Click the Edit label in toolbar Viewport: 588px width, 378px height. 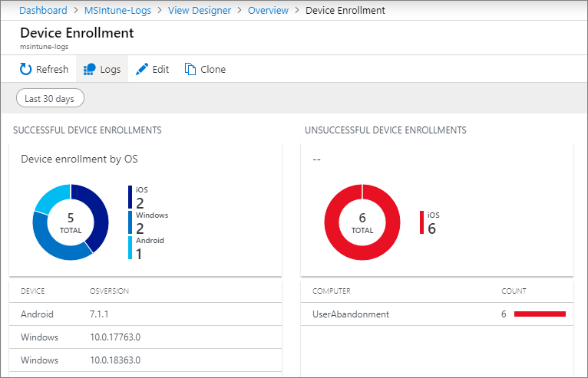[x=160, y=69]
